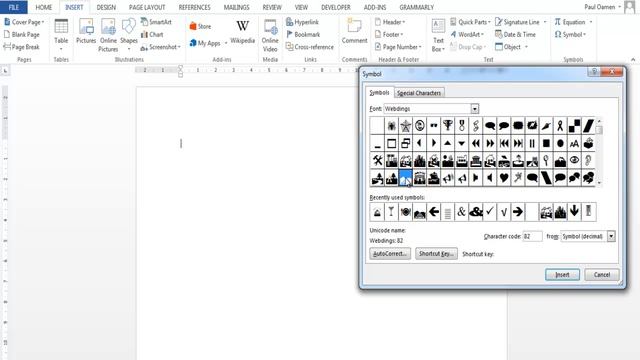Image resolution: width=640 pixels, height=360 pixels.
Task: Insert a Blank Page
Action: (22, 35)
